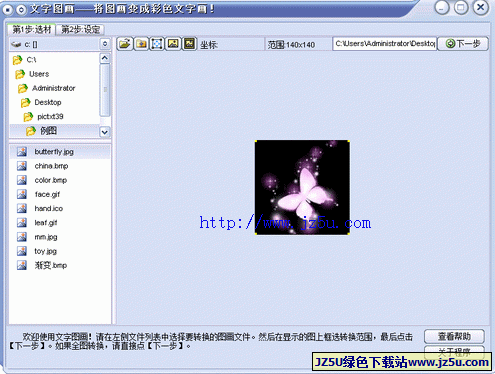Select china.bmp file name
The height and width of the screenshot is (374, 495).
[51, 166]
